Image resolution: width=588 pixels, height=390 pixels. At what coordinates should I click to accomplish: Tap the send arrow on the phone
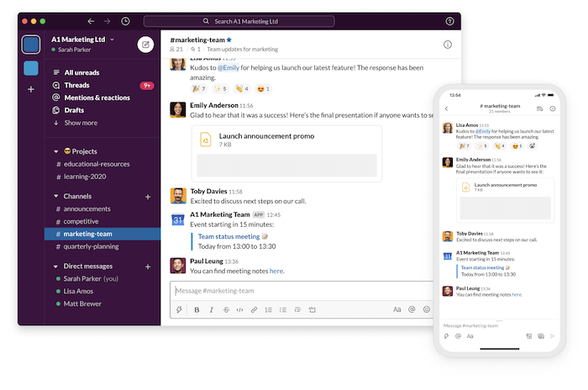pos(553,336)
